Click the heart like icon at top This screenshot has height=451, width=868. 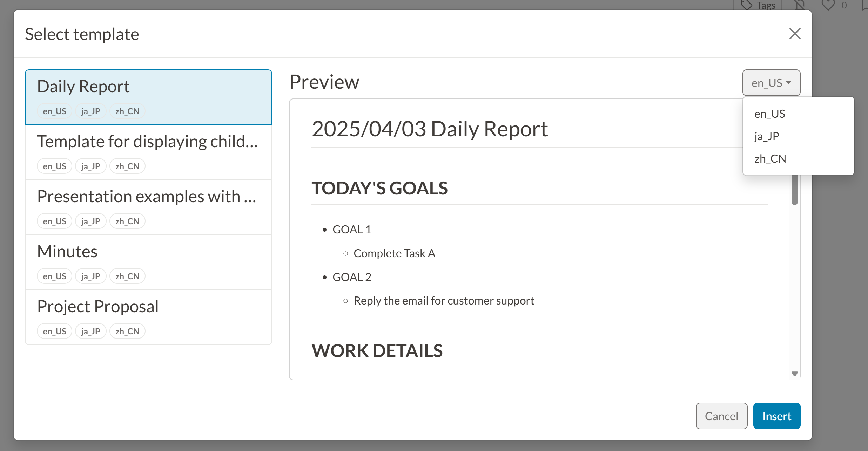pyautogui.click(x=828, y=5)
